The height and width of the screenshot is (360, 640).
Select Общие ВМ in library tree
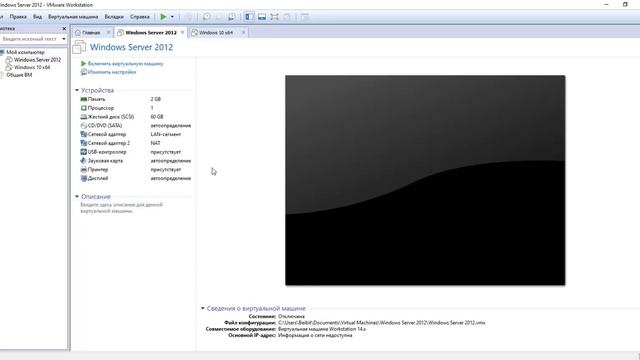[19, 75]
